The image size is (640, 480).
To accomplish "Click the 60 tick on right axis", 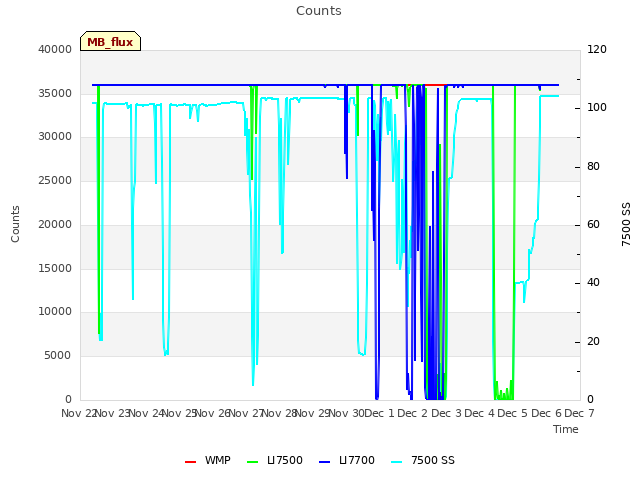I will (x=593, y=224).
